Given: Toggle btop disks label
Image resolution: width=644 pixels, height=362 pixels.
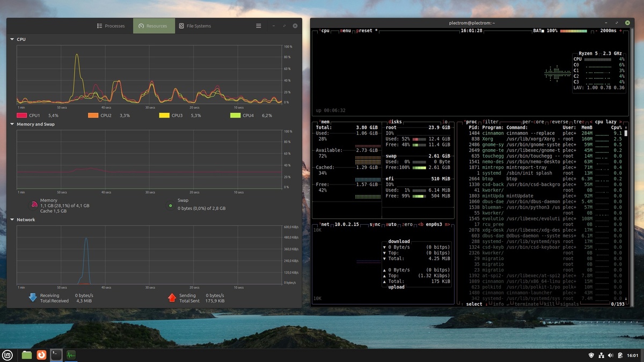Looking at the screenshot, I should [396, 122].
